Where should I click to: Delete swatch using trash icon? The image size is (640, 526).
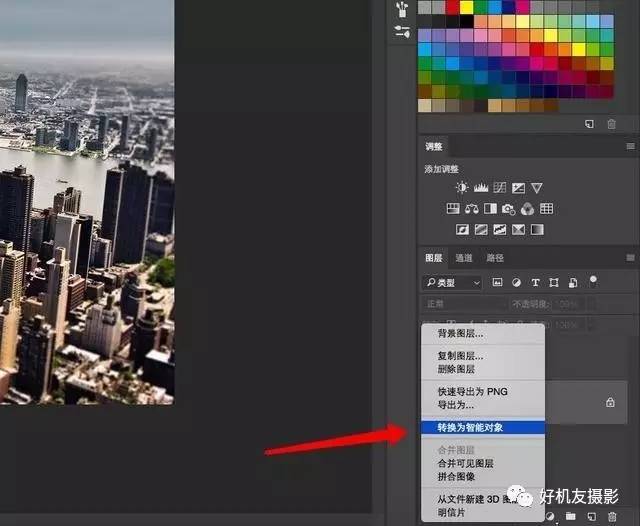611,124
